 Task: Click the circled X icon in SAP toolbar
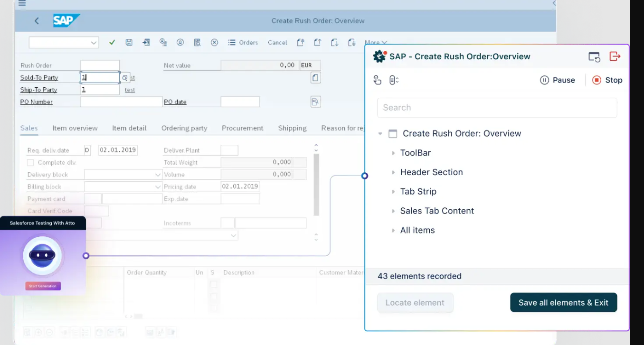click(214, 43)
